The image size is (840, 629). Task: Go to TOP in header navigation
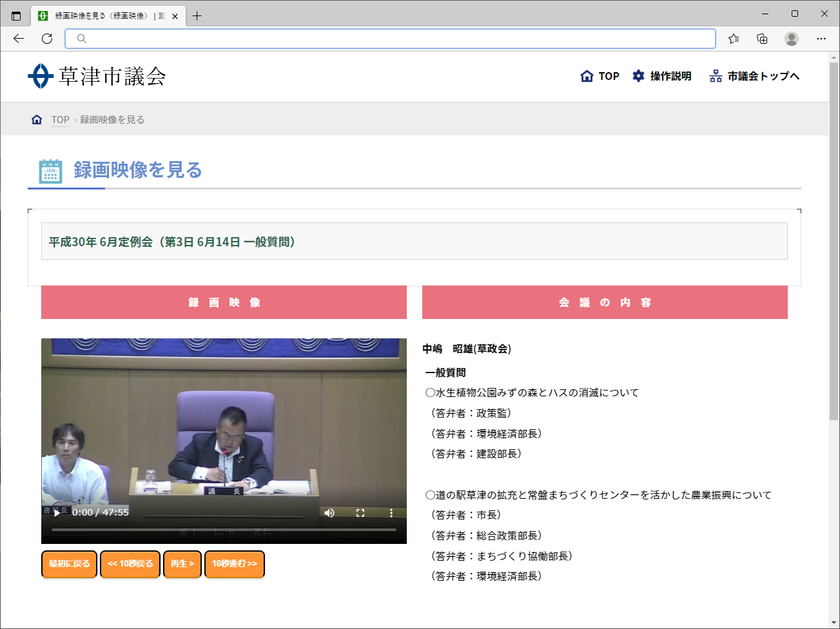(x=600, y=76)
